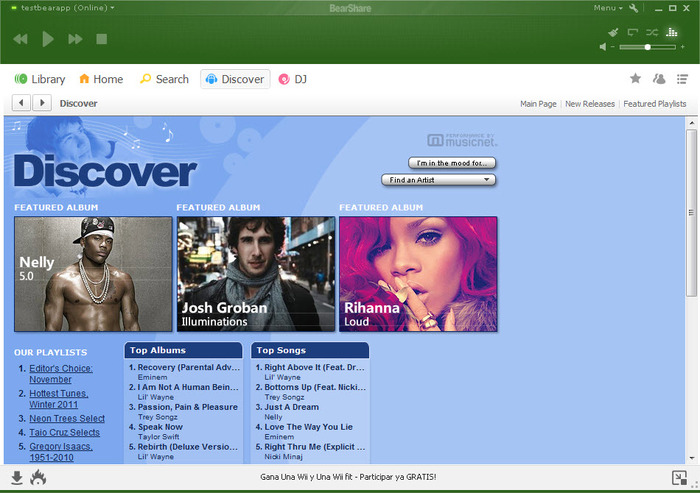Open the Hottest Tunes, Winter 2011 playlist

click(59, 399)
